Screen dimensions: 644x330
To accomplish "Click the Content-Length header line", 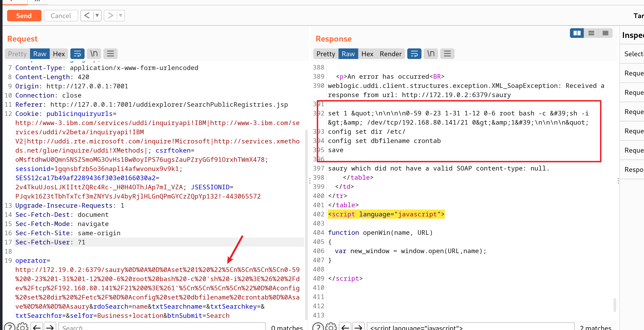I will click(x=52, y=77).
